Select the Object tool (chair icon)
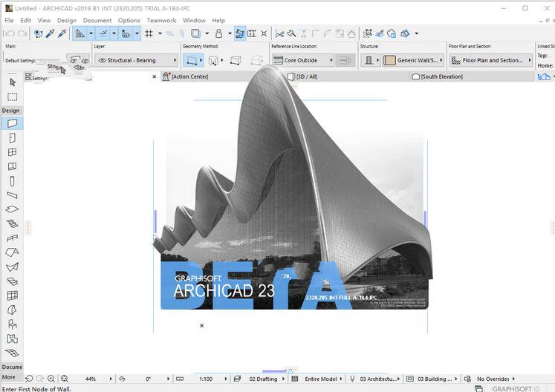Screen dimensions: 555x392 coord(13,324)
